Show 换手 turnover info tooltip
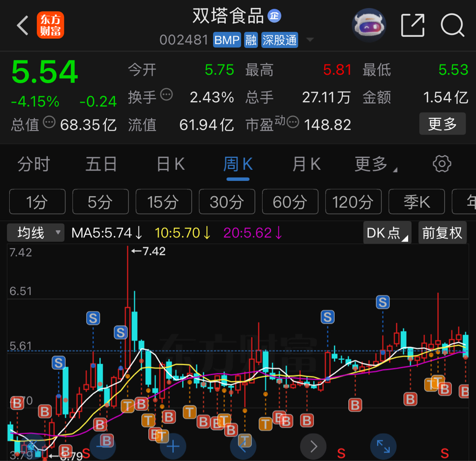 tap(167, 94)
